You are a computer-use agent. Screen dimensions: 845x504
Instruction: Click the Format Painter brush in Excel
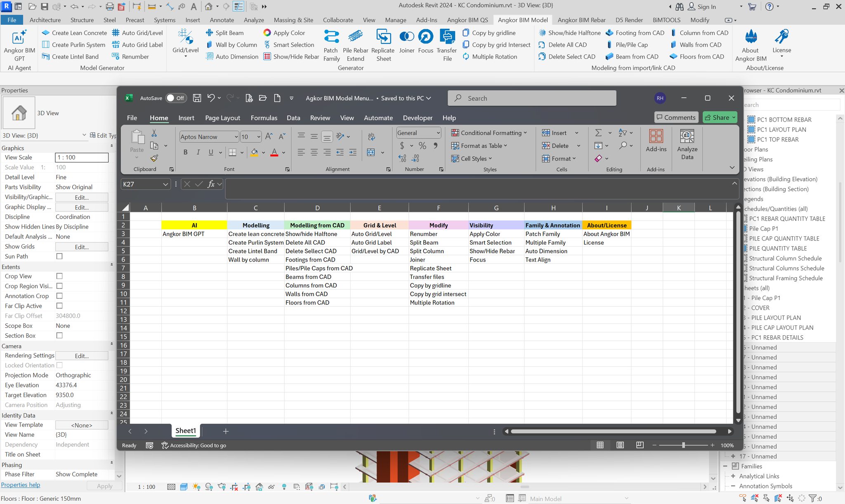coord(154,158)
